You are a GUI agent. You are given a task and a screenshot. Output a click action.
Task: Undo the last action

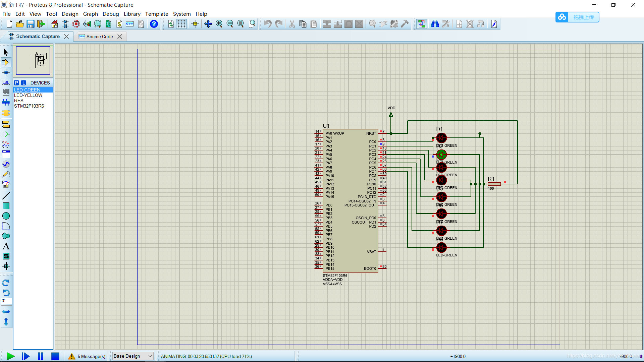[268, 24]
